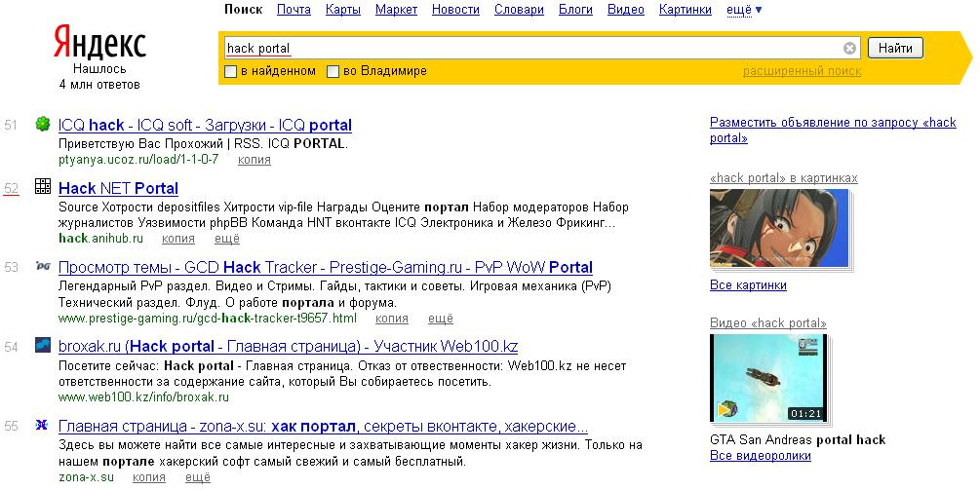This screenshot has width=980, height=490.
Task: Play the GTA San Andreas video thumbnail
Action: tap(768, 378)
